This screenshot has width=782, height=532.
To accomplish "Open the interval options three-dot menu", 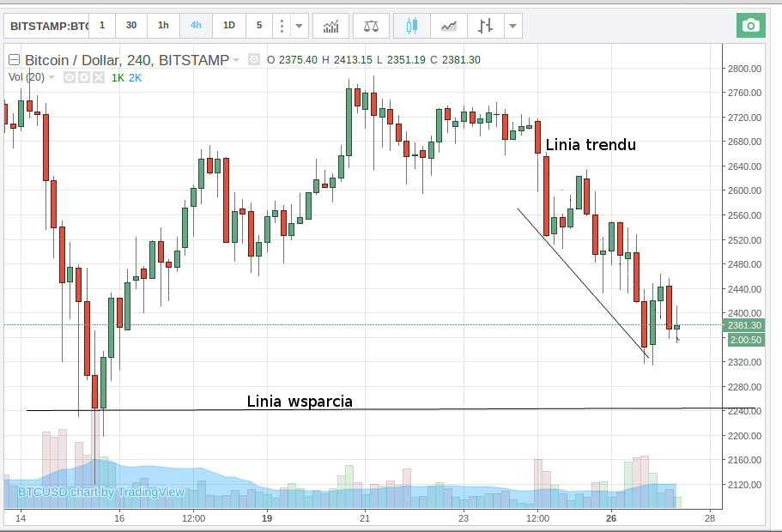I will click(x=281, y=26).
